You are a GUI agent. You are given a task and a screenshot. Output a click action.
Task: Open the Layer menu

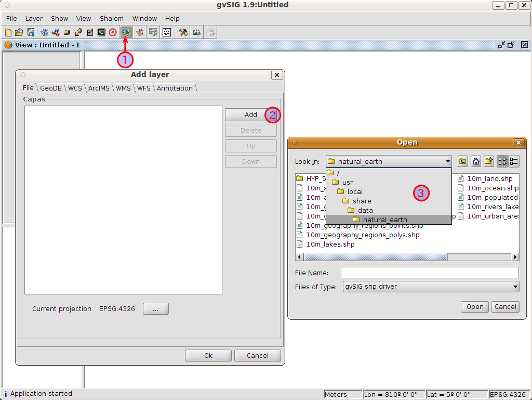click(34, 18)
